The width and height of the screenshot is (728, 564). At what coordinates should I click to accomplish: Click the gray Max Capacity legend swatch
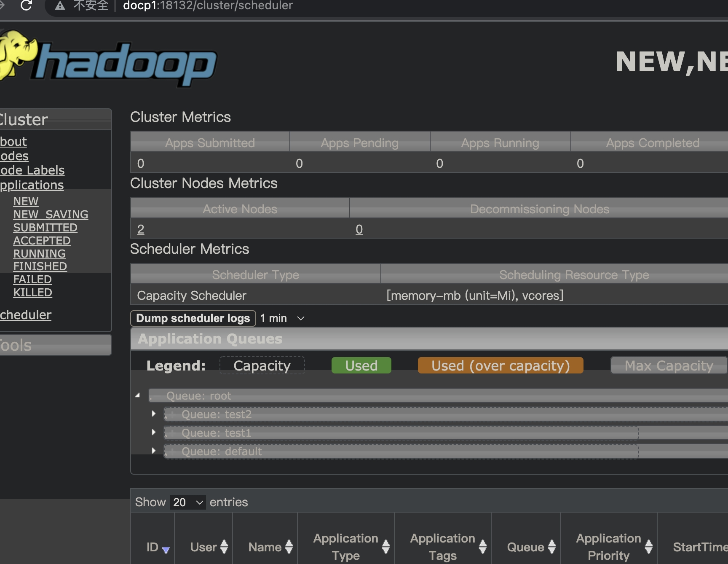point(669,365)
